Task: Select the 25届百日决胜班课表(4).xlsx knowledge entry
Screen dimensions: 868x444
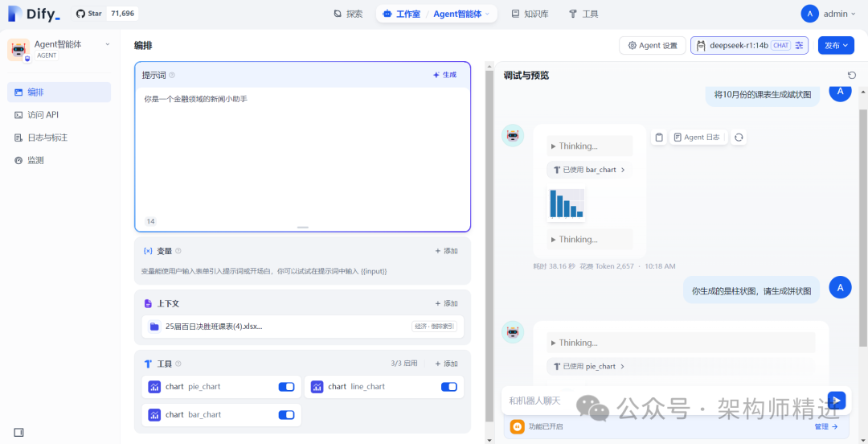Action: (x=303, y=327)
